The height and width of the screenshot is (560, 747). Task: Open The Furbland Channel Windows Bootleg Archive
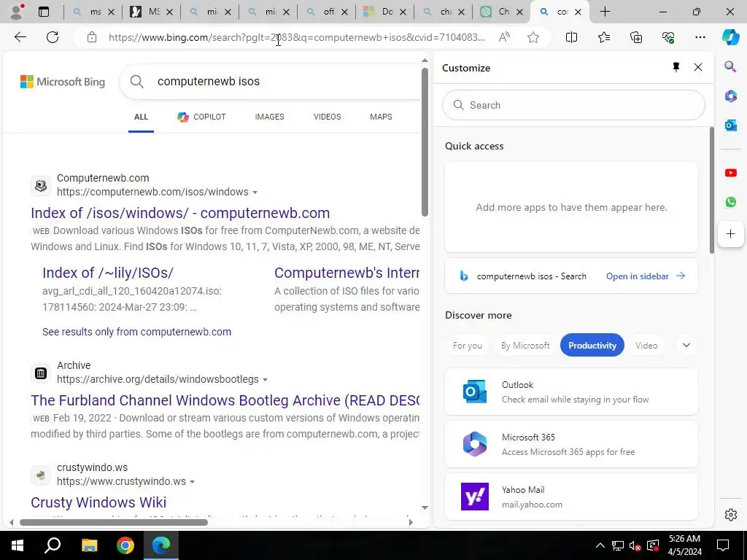pyautogui.click(x=225, y=400)
